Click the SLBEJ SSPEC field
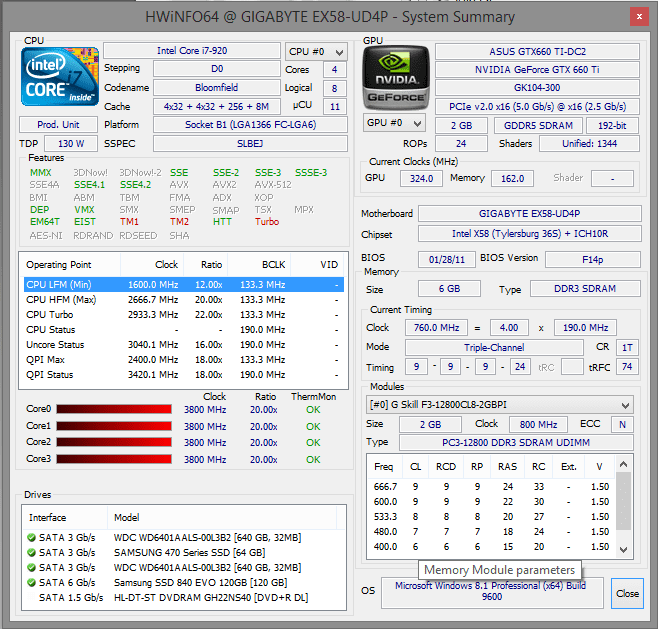The image size is (658, 642). (251, 144)
